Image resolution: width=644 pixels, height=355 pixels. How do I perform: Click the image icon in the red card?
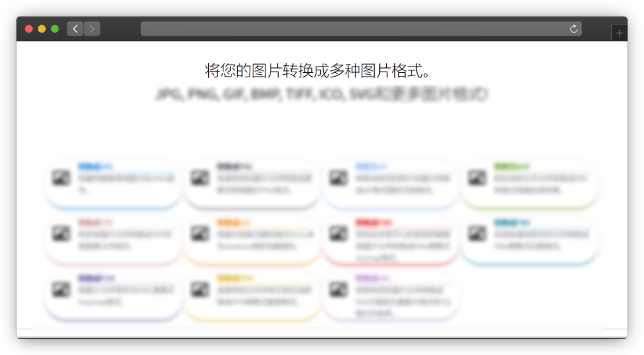coord(338,234)
